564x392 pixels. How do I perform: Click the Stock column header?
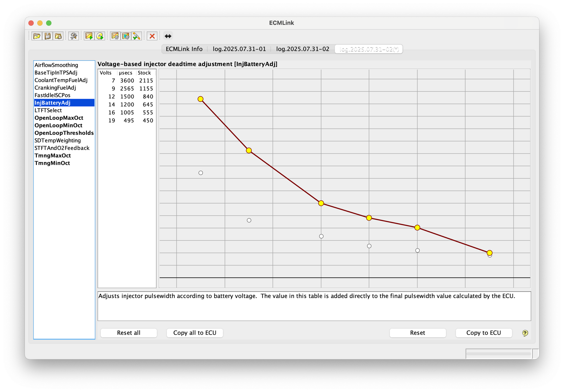(x=146, y=73)
